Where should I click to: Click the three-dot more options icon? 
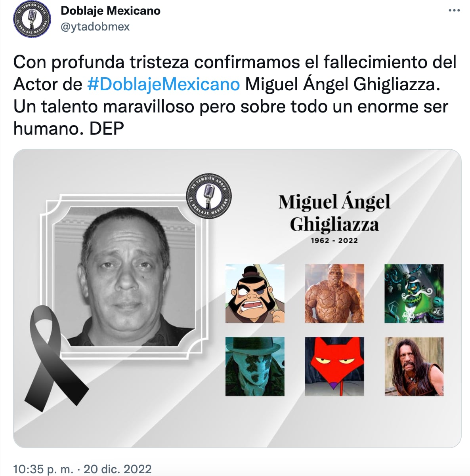point(454,11)
